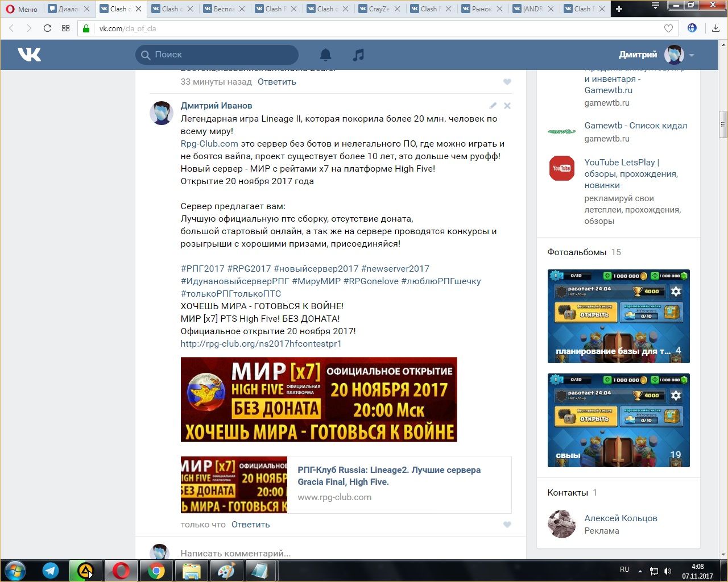Click the YouTube logo icon
Viewport: 728px width, 582px height.
[x=561, y=168]
